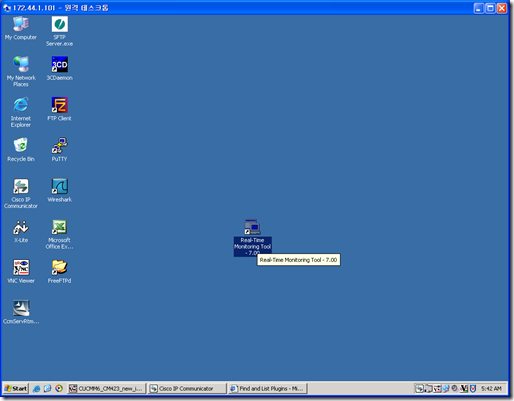Maximize the remote desktop window

[x=490, y=8]
